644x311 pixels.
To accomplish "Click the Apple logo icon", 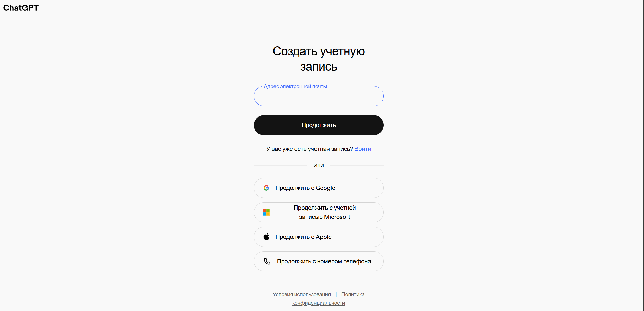I will (266, 237).
